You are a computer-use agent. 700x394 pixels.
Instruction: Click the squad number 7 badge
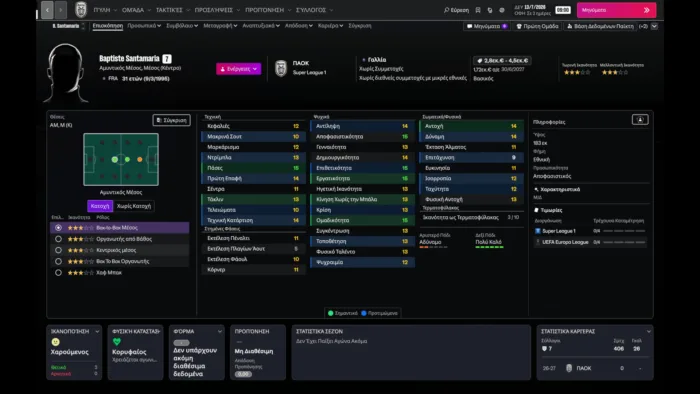click(x=167, y=59)
